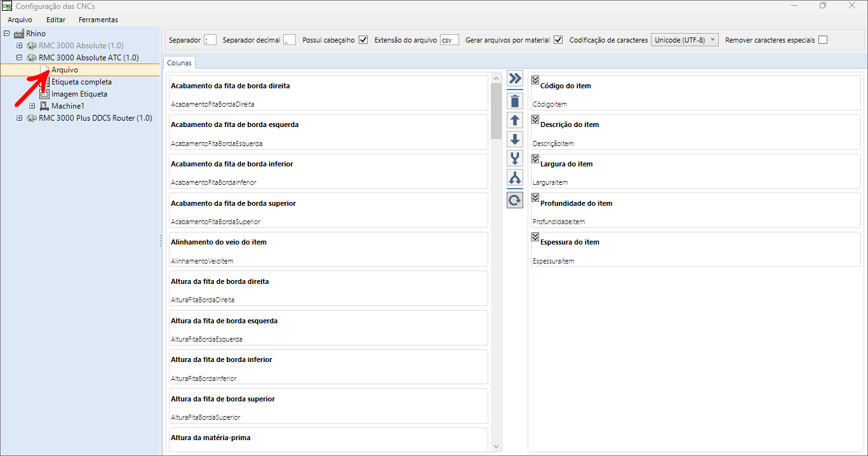The image size is (868, 456).
Task: Select Acabamento da fita de borda direita
Action: pyautogui.click(x=328, y=93)
